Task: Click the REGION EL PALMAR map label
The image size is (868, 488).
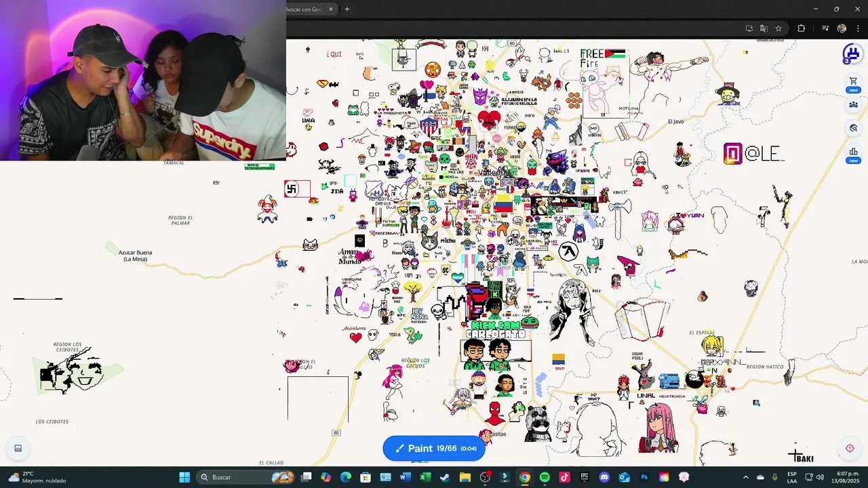Action: (x=180, y=220)
